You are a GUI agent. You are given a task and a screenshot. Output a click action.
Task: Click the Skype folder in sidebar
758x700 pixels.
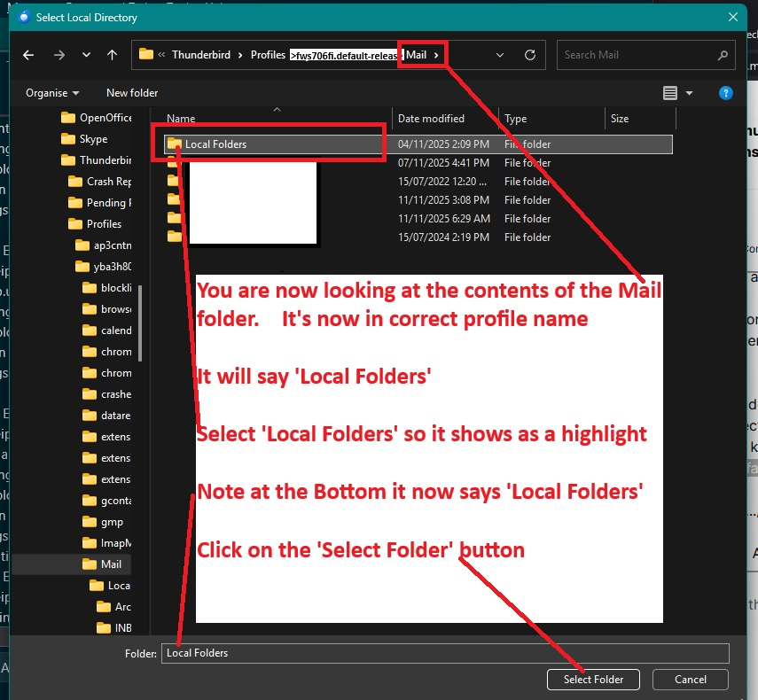(93, 139)
